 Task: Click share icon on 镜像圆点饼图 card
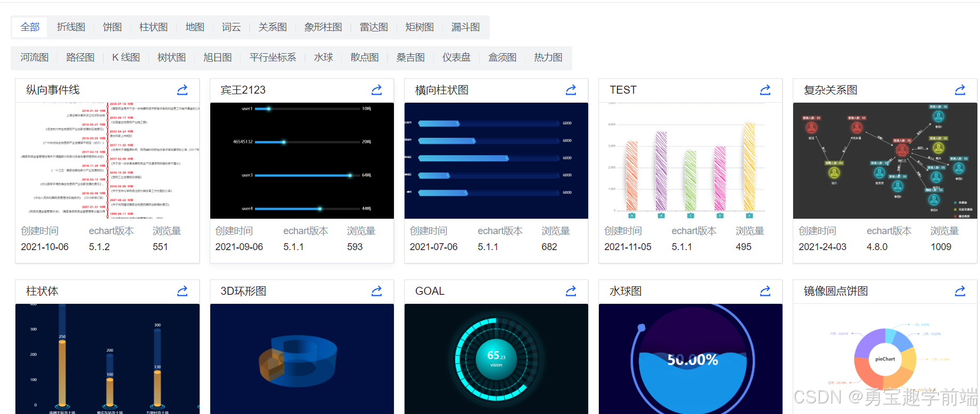pyautogui.click(x=960, y=291)
